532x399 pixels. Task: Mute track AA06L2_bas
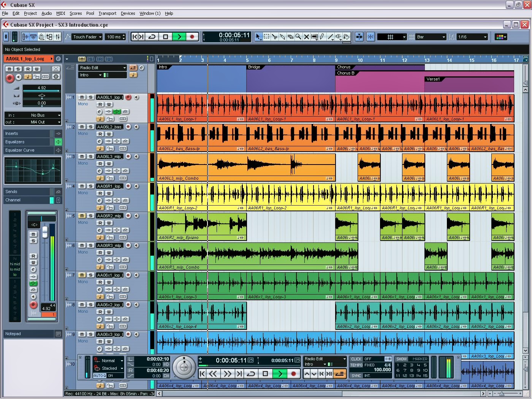point(81,127)
